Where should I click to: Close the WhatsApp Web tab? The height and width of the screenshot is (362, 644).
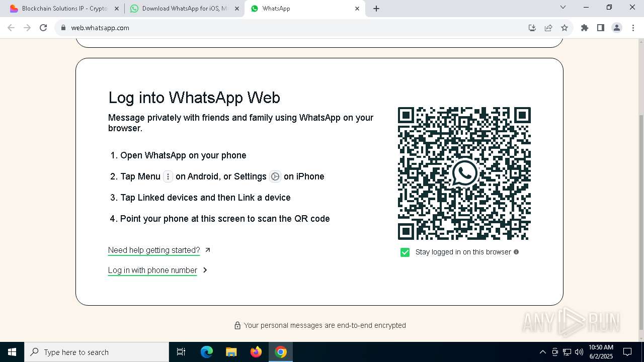(357, 9)
